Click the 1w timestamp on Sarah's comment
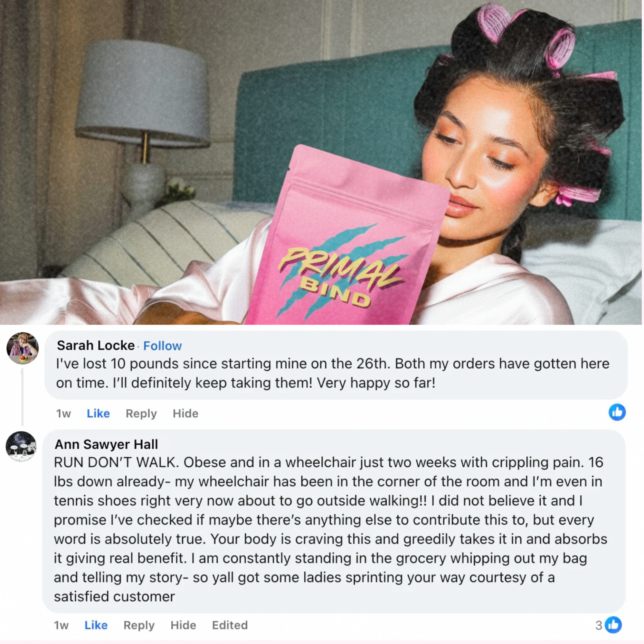Viewport: 644px width, 644px height. coord(63,414)
